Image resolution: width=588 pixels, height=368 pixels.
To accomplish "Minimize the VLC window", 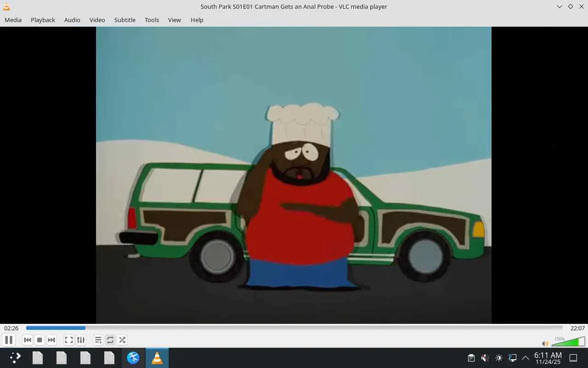I will (559, 6).
